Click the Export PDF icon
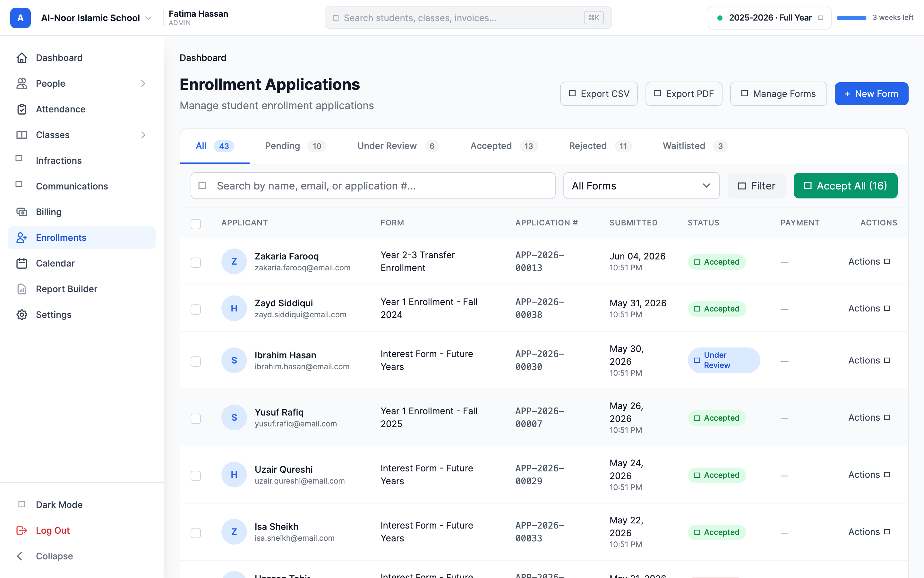 657,93
